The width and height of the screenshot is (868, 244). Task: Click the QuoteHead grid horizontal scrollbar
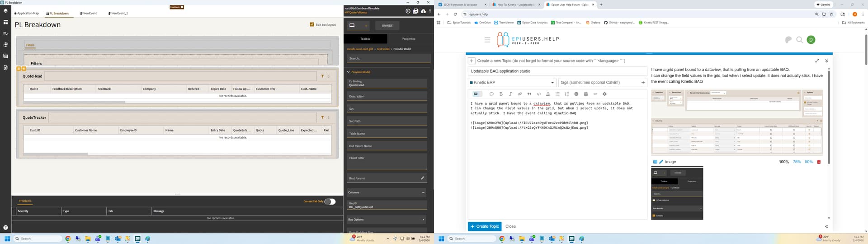[75, 102]
